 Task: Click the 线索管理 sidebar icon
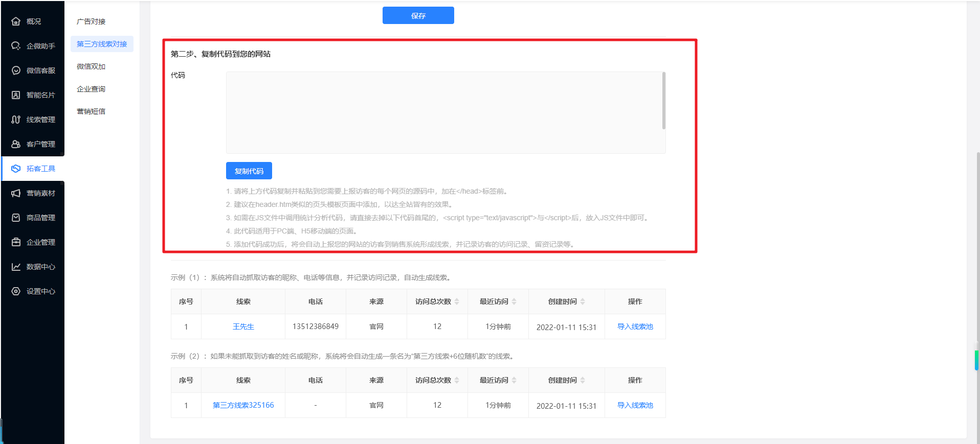pyautogui.click(x=16, y=120)
